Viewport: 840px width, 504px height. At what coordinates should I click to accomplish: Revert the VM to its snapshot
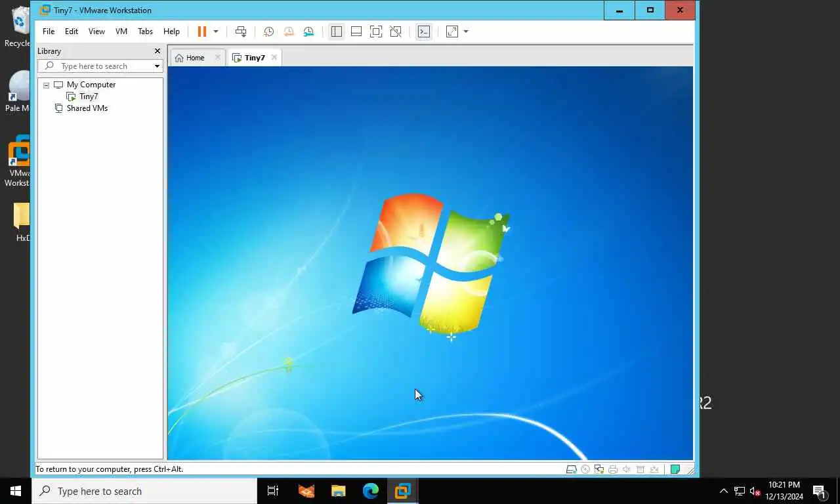[289, 31]
